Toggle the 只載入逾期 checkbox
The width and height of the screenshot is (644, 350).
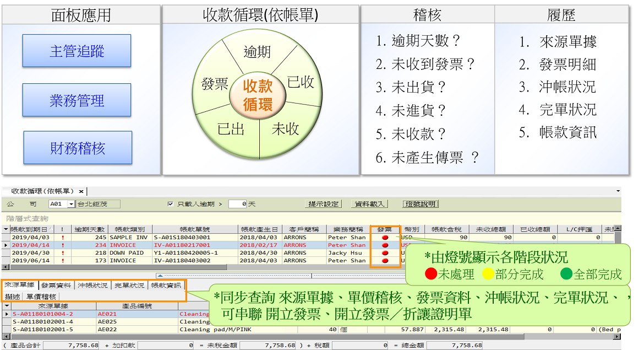coord(171,204)
